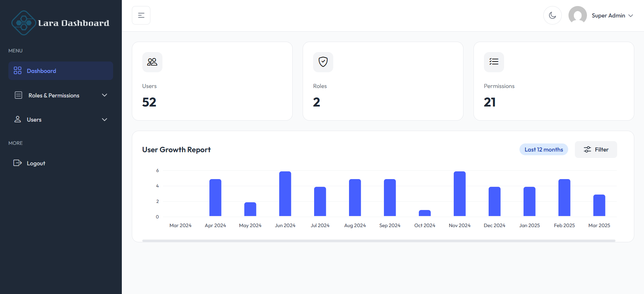Image resolution: width=644 pixels, height=294 pixels.
Task: Click the Lara Dashboard hexagon logo
Action: point(23,23)
